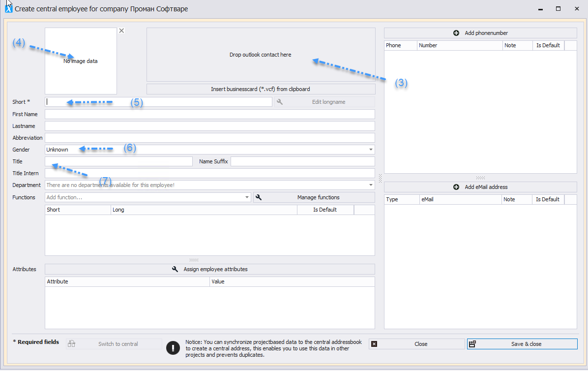Click the Add phonenumber button

click(x=480, y=33)
